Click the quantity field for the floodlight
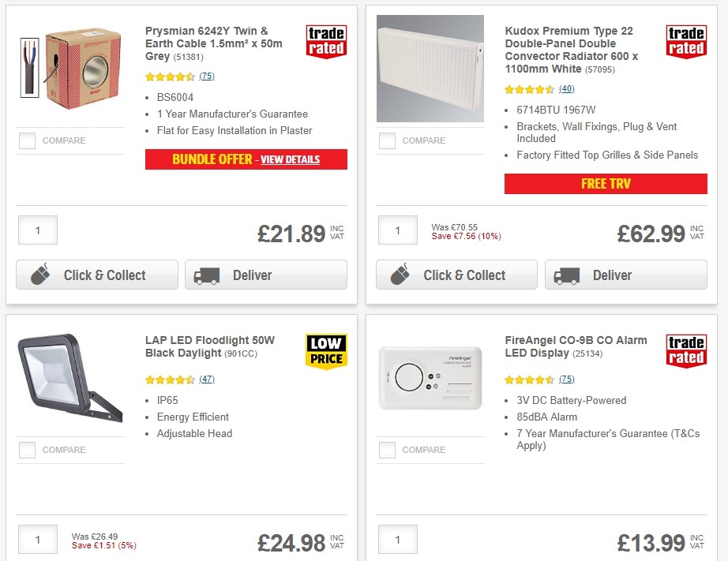728x561 pixels. coord(37,540)
